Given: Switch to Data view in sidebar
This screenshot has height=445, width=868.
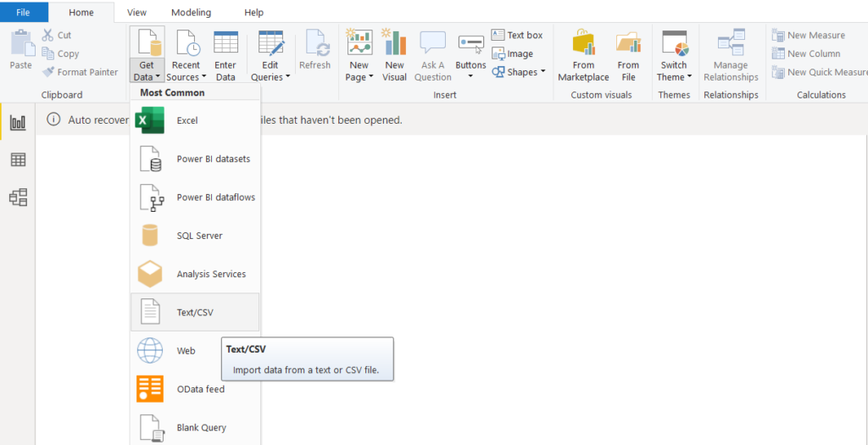Looking at the screenshot, I should pyautogui.click(x=18, y=160).
